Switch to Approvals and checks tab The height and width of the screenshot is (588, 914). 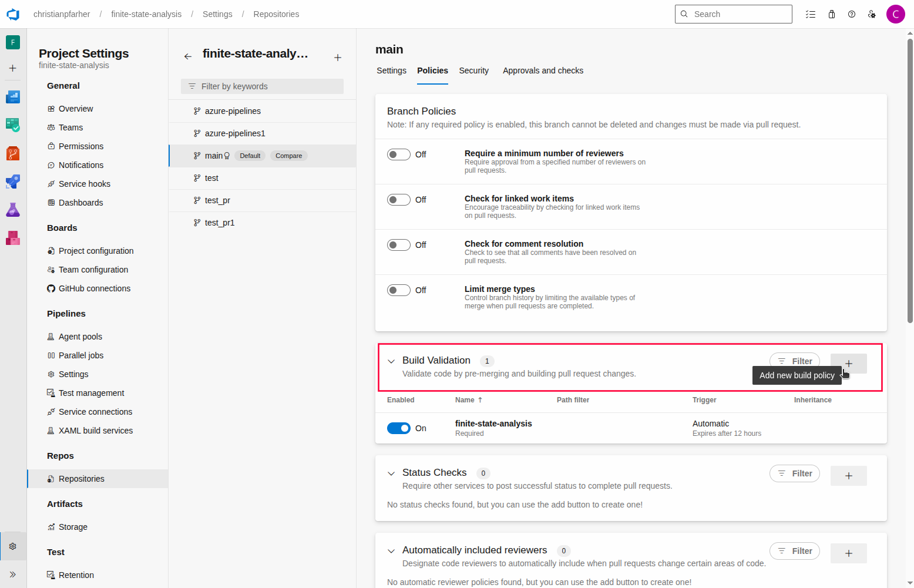543,70
